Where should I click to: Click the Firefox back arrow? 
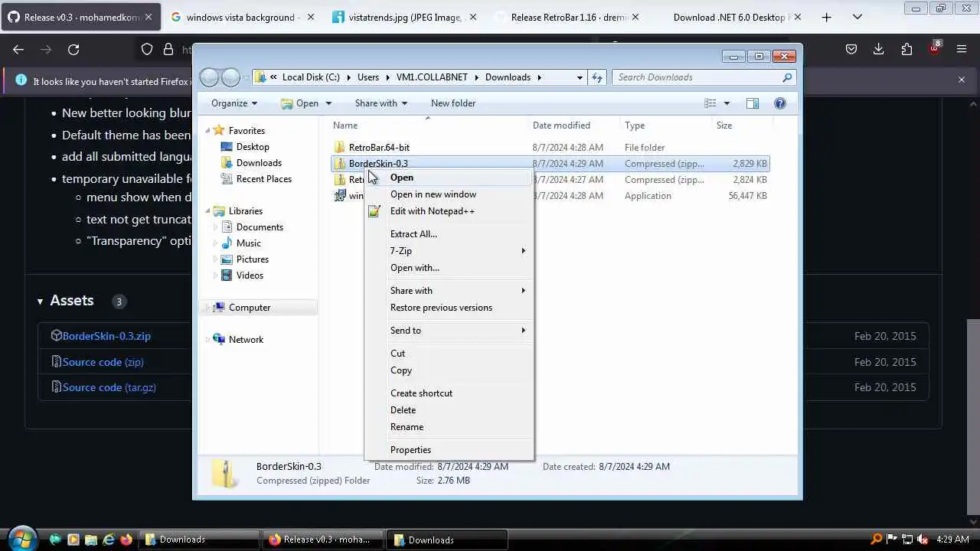[x=18, y=49]
